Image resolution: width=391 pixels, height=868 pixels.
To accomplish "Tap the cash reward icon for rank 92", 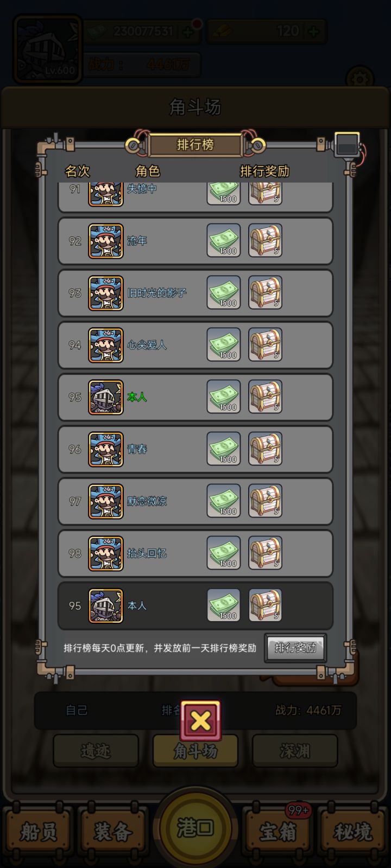I will [224, 241].
